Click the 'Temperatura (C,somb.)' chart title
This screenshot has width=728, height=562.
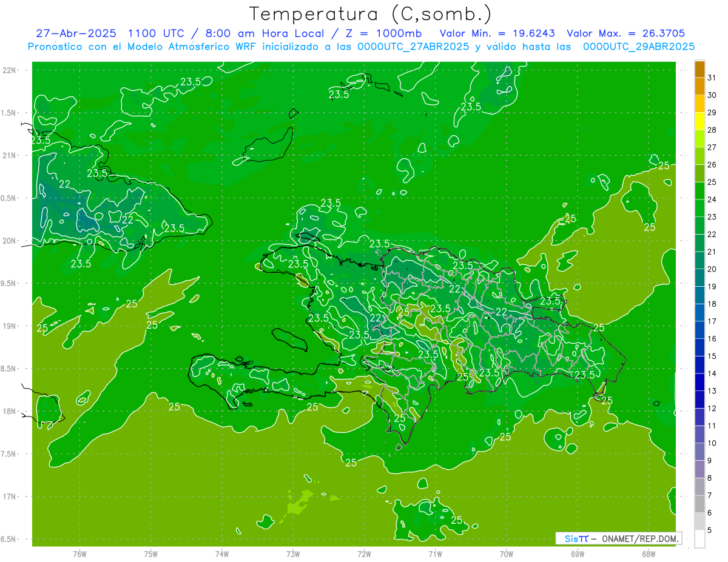tap(371, 13)
